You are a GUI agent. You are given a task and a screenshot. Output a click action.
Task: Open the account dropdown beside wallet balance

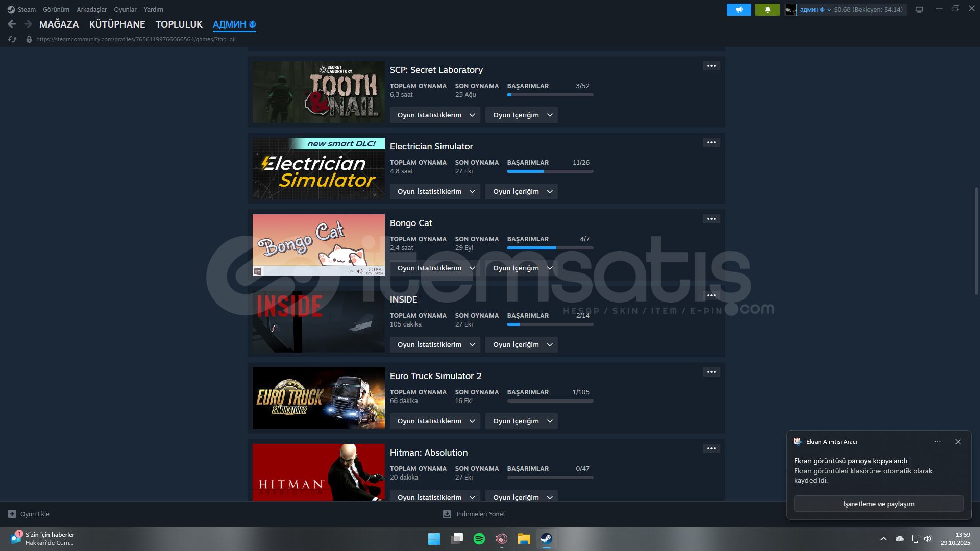829,10
